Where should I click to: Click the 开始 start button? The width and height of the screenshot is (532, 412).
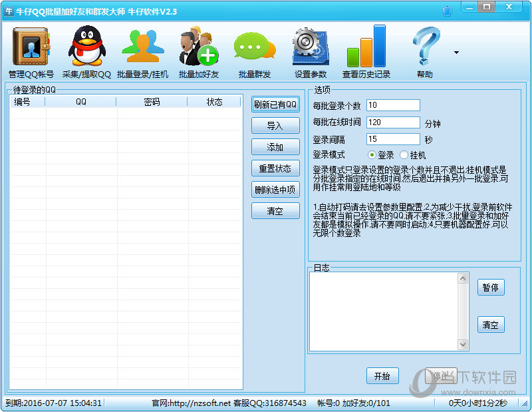382,376
